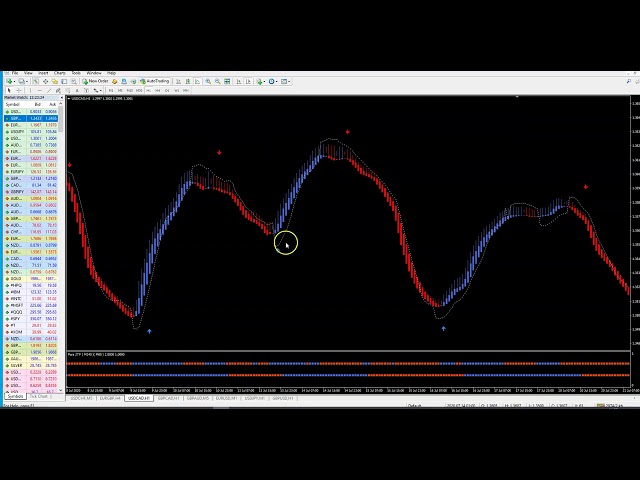This screenshot has width=640, height=480.
Task: Select the GOLD symbol row in Market Watch
Action: [15, 279]
